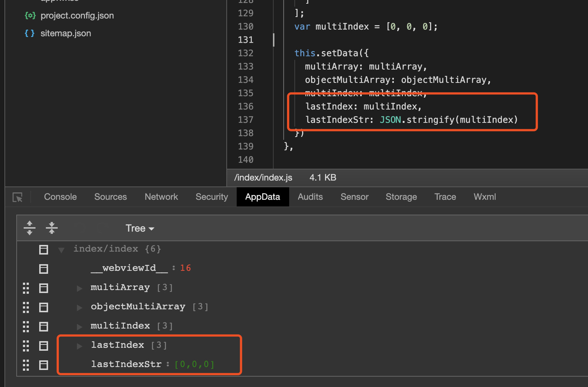
Task: Collapse the index/index root node
Action: click(x=61, y=250)
